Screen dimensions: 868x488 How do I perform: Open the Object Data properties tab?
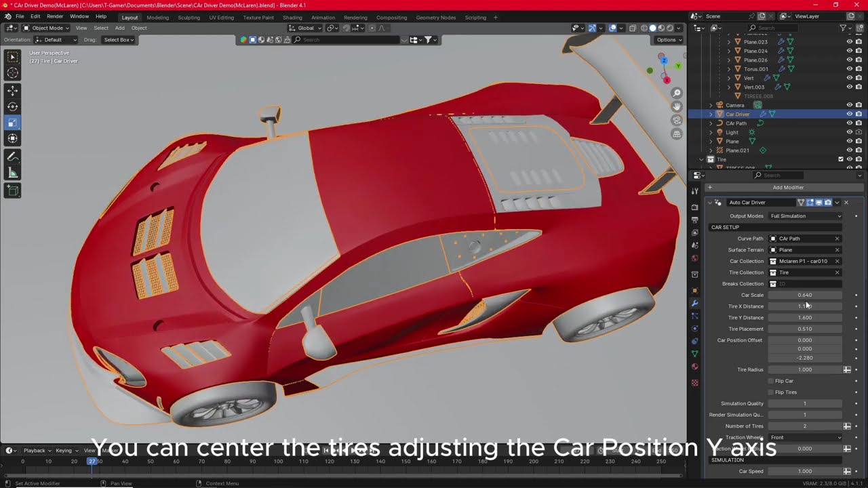694,354
